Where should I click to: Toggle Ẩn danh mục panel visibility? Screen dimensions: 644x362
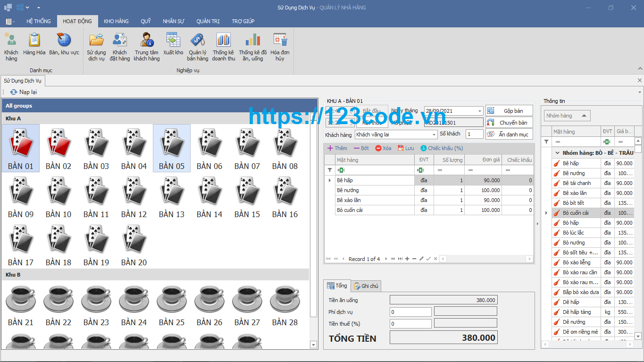coord(509,135)
